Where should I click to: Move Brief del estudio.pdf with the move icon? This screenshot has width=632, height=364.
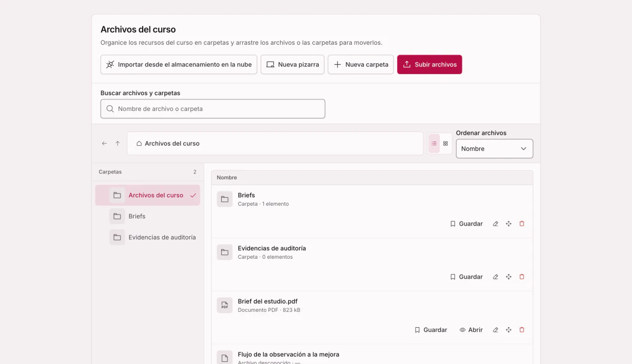(x=509, y=330)
